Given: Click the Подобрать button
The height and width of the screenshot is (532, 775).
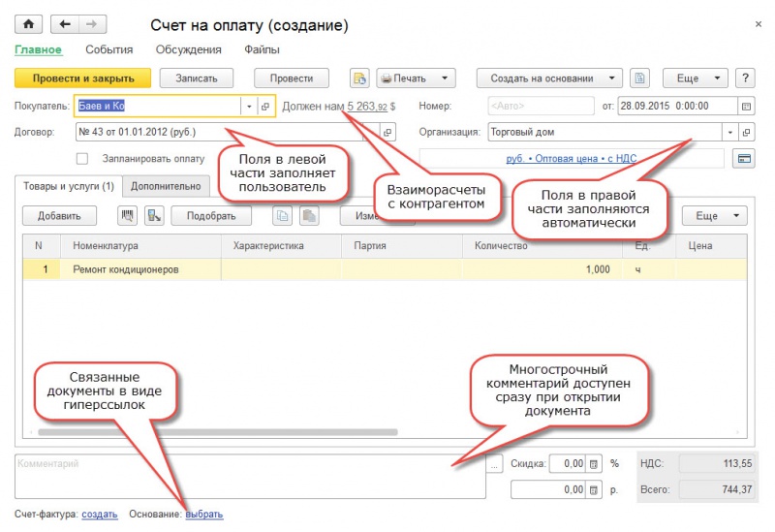Looking at the screenshot, I should pos(211,215).
